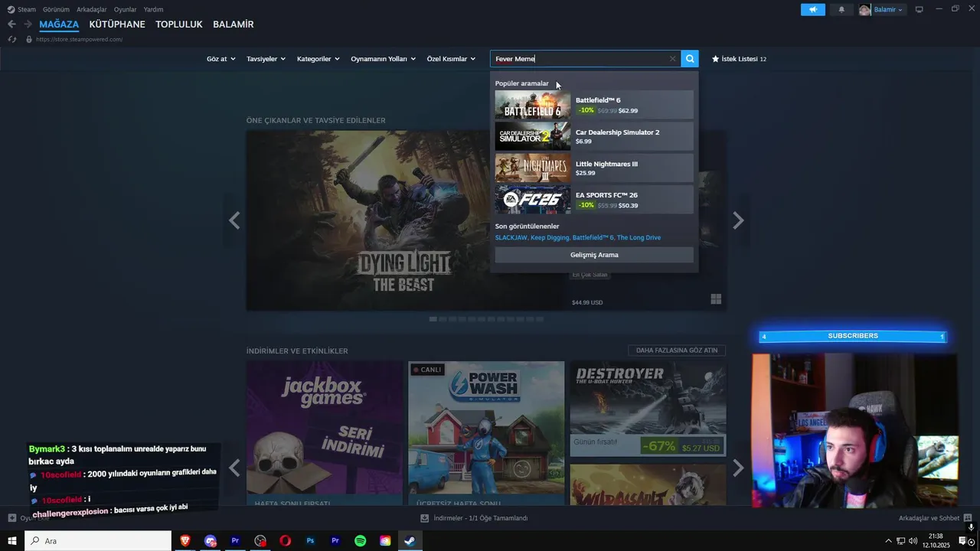Click the wishlist star icon
This screenshot has height=551, width=980.
[716, 59]
